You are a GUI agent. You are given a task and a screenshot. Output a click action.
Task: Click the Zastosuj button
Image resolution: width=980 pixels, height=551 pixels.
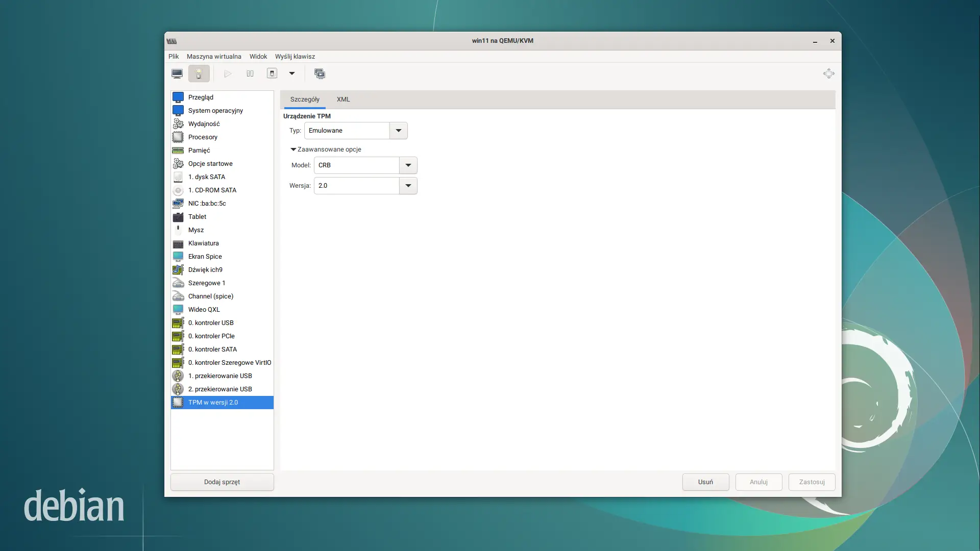tap(812, 482)
